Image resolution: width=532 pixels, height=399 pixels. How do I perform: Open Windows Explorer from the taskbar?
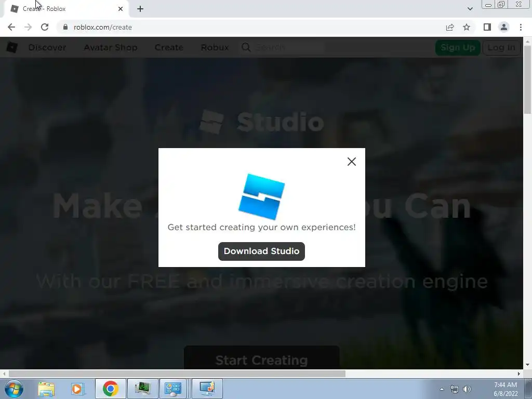point(46,389)
